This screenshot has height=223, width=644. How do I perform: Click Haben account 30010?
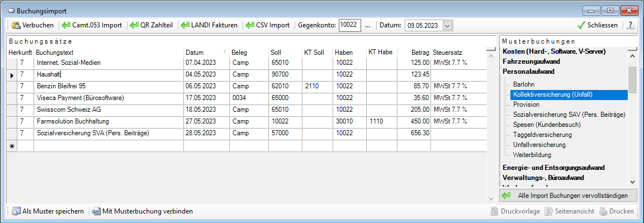[x=344, y=122]
